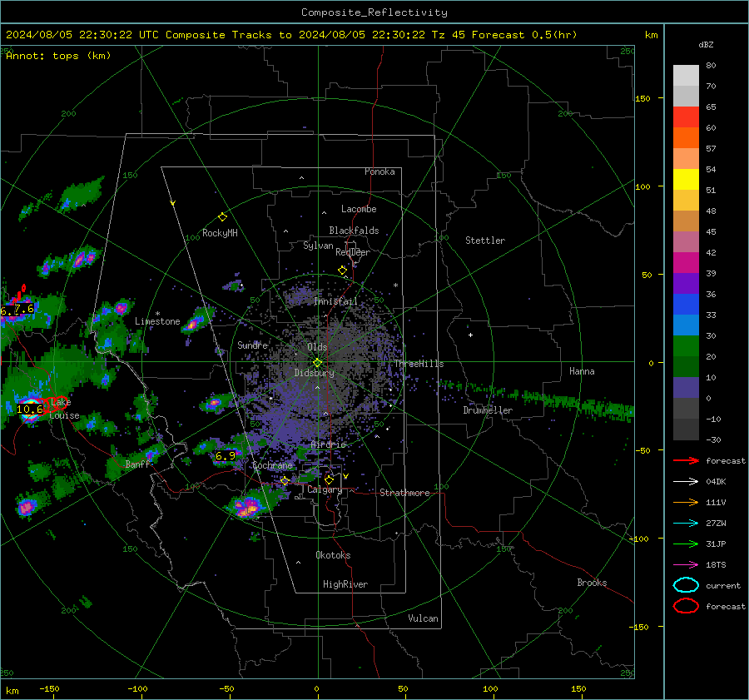Click the Innisfail town label
749x700 pixels.
tap(336, 301)
